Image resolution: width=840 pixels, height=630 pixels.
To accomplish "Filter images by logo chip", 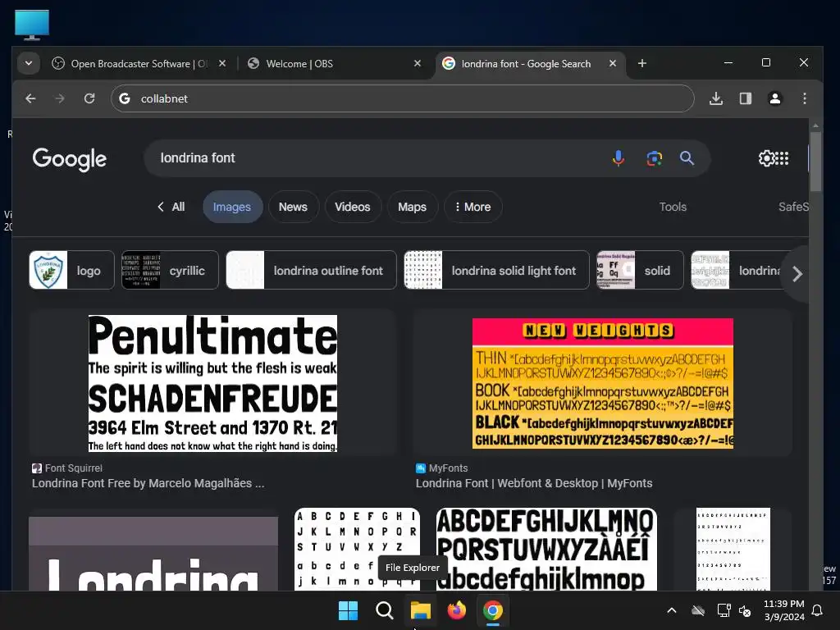I will coord(72,270).
